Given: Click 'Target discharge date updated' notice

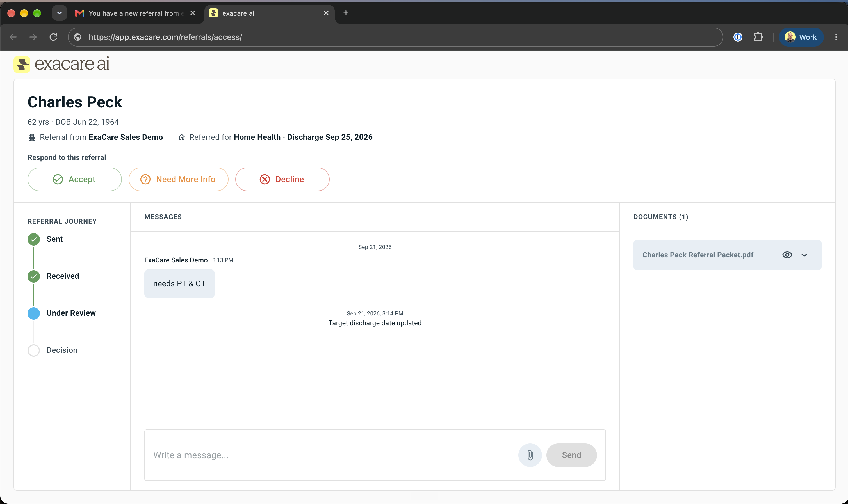Looking at the screenshot, I should tap(375, 323).
